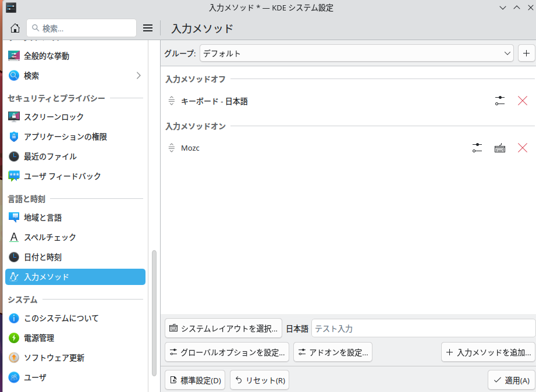
Task: Click the 日付と時刻 clock icon
Action: tap(13, 257)
